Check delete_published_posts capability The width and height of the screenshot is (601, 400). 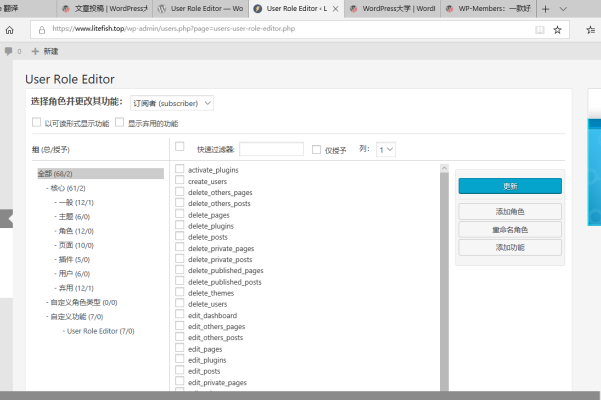179,280
